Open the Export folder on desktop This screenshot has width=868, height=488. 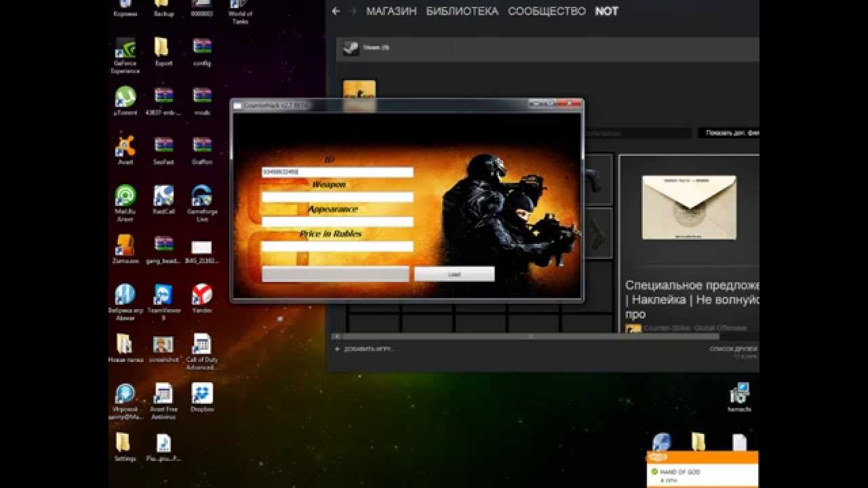(163, 52)
